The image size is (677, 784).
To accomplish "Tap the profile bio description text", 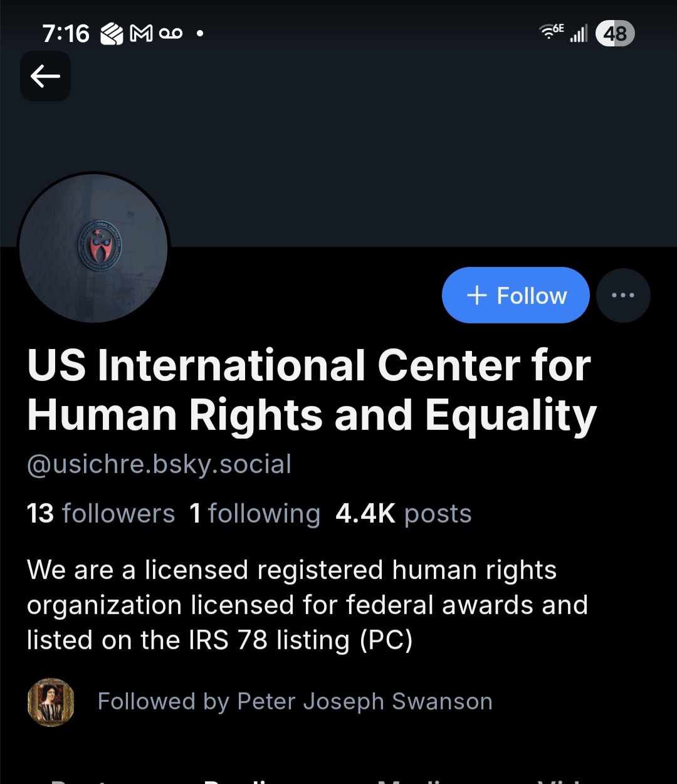I will click(x=307, y=605).
